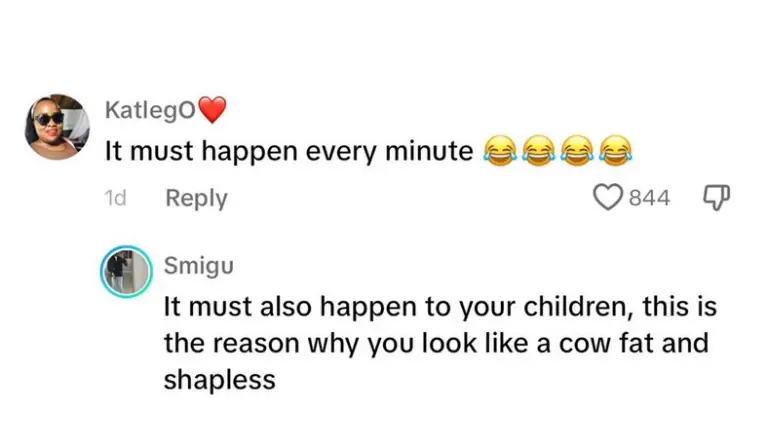Click the red heart emoji beside KatlegO
The width and height of the screenshot is (768, 446).
click(x=213, y=108)
